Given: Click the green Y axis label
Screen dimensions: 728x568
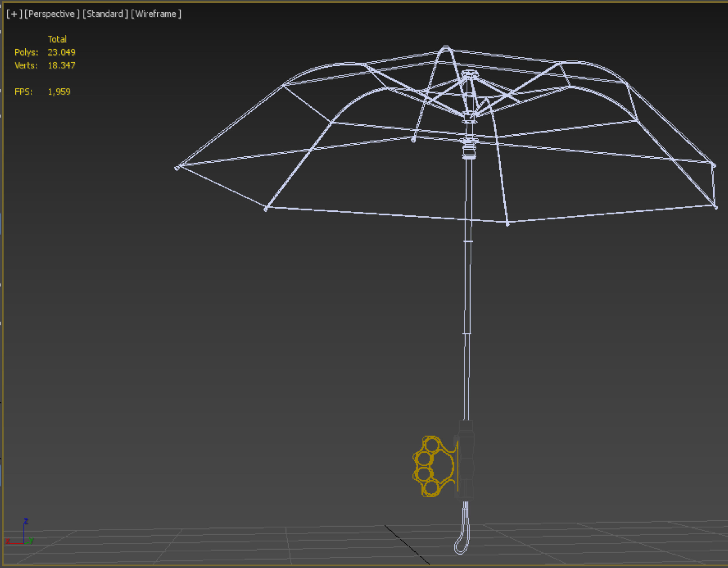Looking at the screenshot, I should (31, 540).
